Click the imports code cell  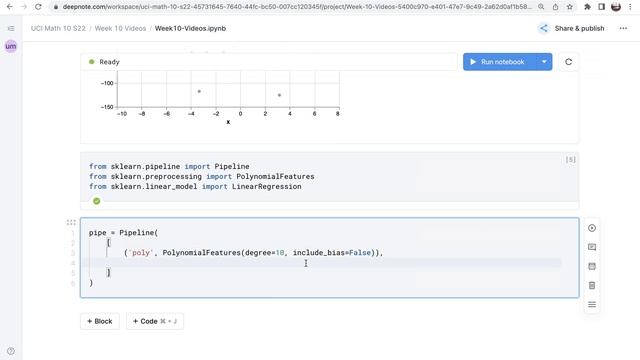(x=329, y=177)
